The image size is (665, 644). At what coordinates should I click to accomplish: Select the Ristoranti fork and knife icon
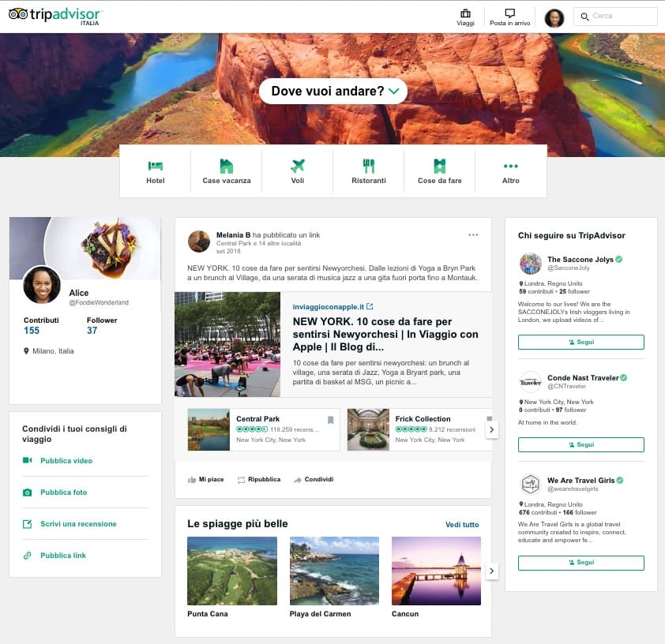pyautogui.click(x=369, y=166)
